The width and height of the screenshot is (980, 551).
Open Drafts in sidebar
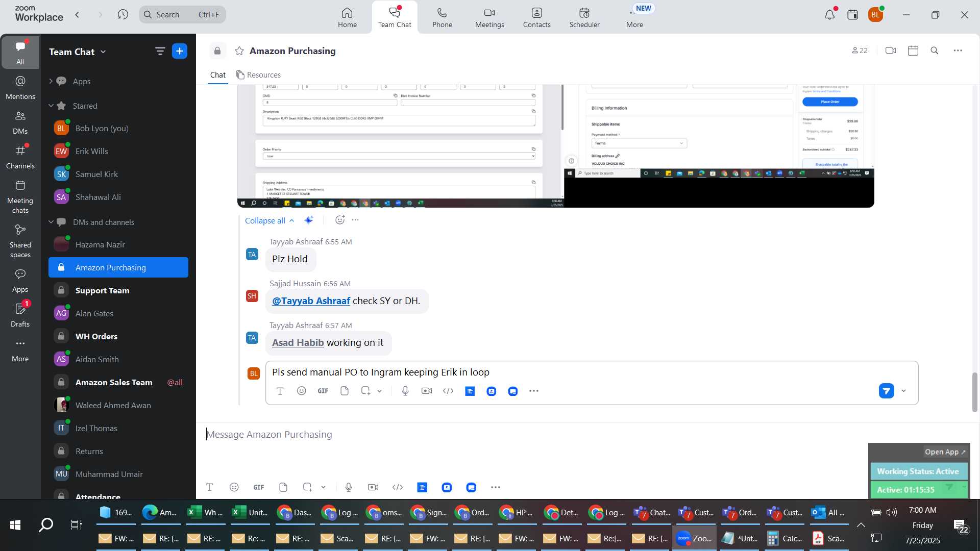(20, 315)
